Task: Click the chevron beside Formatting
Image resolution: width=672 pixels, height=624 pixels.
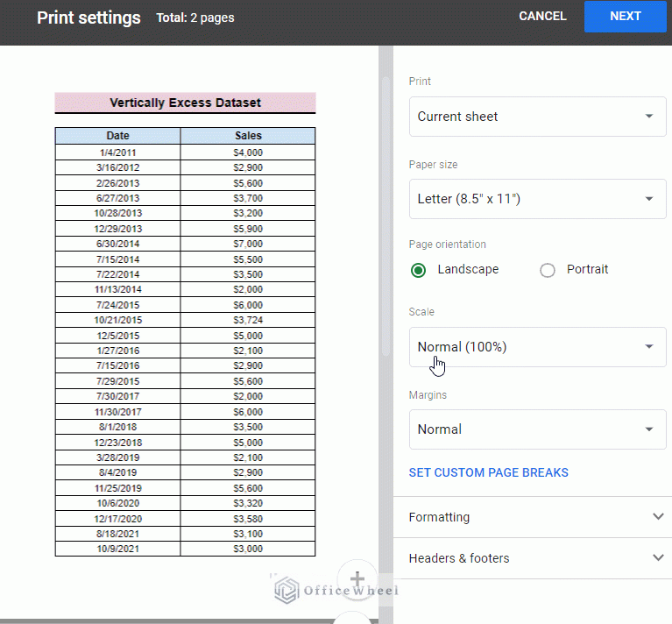Action: 658,517
